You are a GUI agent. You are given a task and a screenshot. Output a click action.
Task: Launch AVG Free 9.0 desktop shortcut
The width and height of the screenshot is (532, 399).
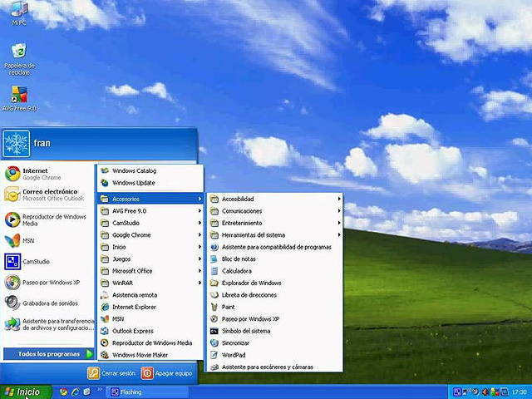19,99
